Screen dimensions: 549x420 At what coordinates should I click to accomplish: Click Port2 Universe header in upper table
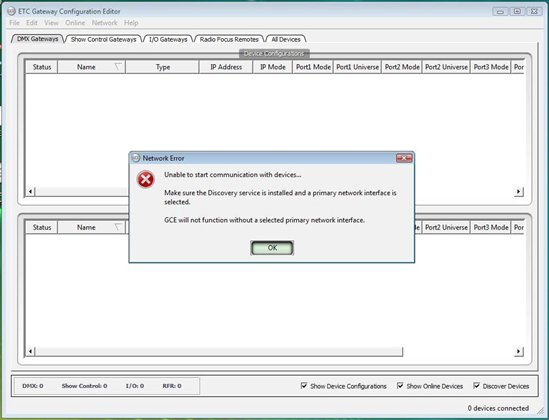(446, 67)
